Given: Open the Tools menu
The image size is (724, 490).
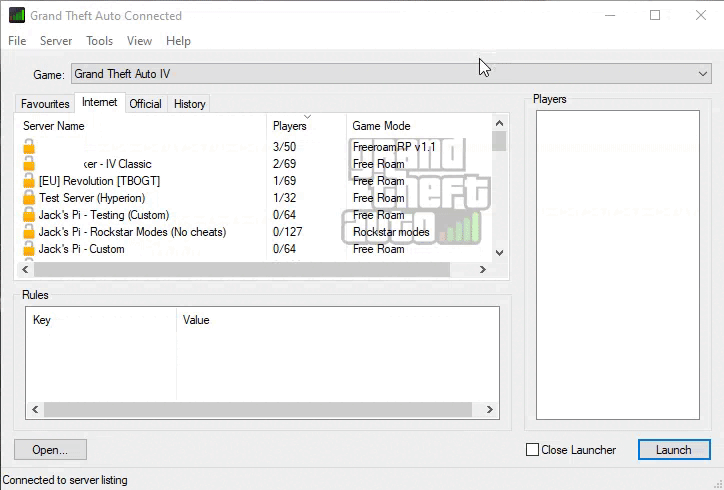Looking at the screenshot, I should [x=99, y=41].
